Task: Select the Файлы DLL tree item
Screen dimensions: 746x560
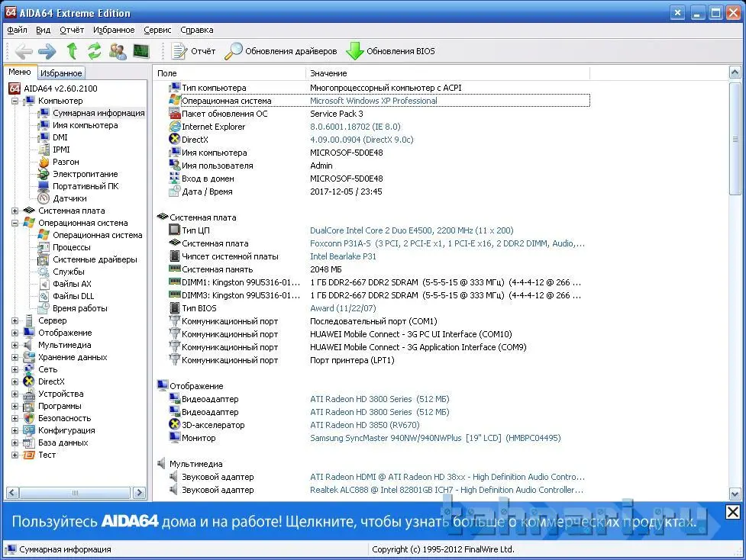Action: pos(73,296)
